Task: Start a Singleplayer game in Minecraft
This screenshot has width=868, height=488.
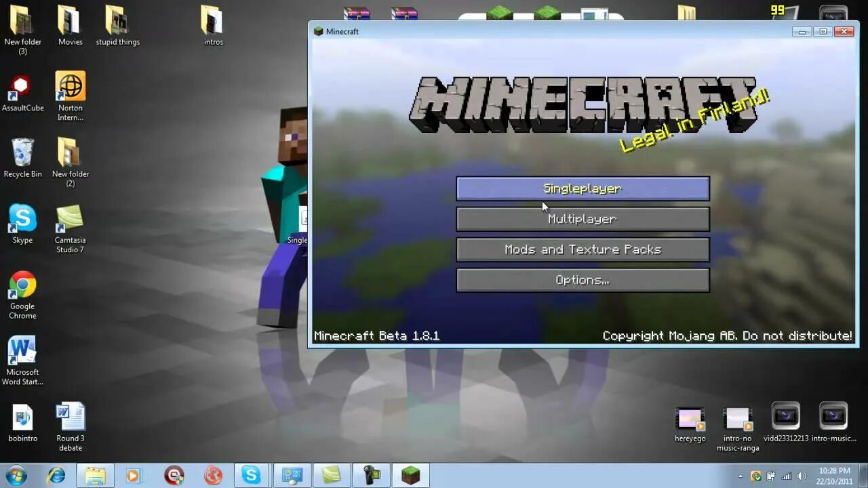Action: (x=583, y=188)
